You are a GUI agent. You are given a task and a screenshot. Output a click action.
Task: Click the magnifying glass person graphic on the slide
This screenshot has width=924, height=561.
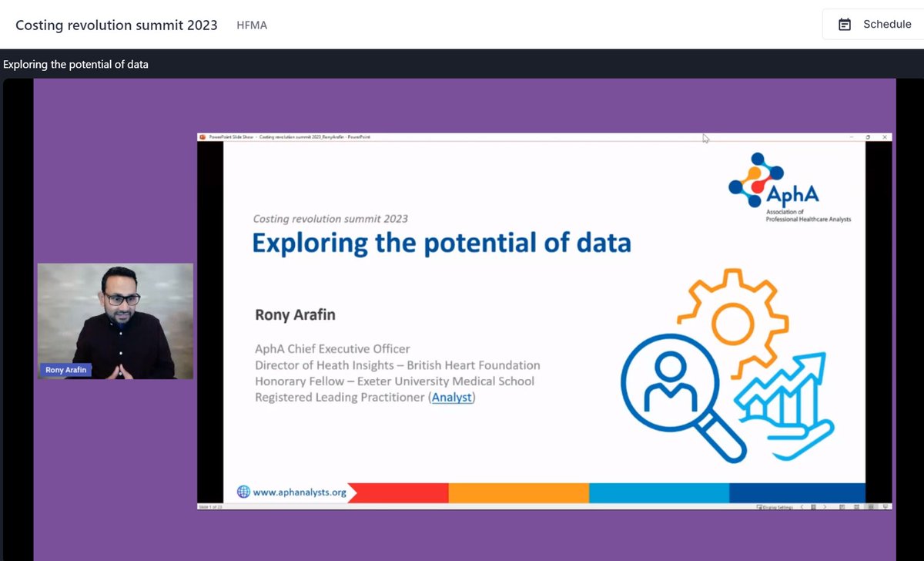point(684,398)
